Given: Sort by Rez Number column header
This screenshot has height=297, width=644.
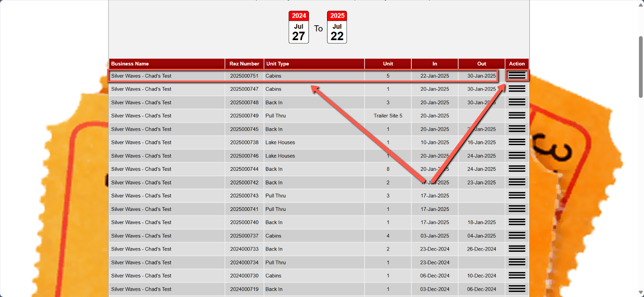Looking at the screenshot, I should click(x=244, y=64).
